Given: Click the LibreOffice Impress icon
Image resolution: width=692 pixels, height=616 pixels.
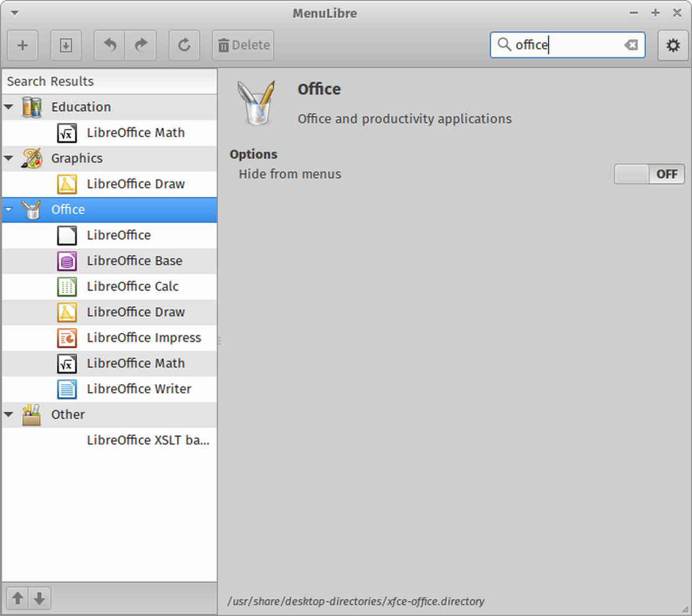Looking at the screenshot, I should tap(67, 337).
